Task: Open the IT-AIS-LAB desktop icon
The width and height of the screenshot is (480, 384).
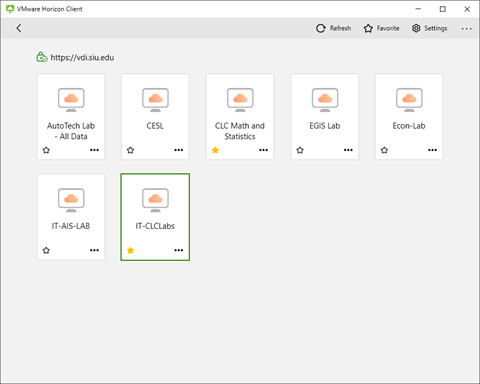Action: [71, 200]
